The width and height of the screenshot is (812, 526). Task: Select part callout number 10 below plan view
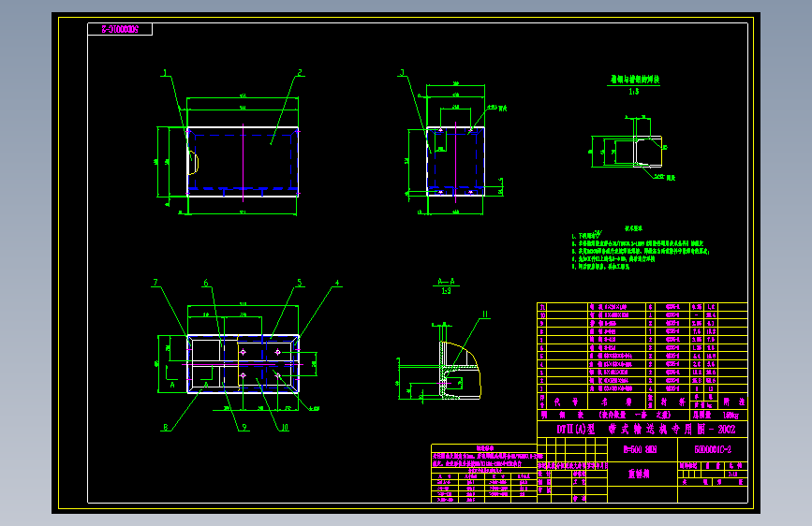[x=285, y=427]
